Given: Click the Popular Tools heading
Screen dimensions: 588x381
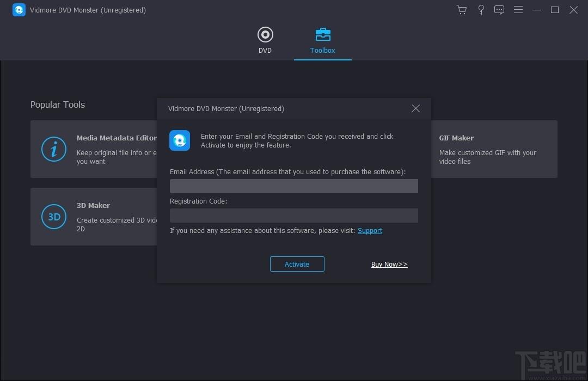Looking at the screenshot, I should (58, 105).
